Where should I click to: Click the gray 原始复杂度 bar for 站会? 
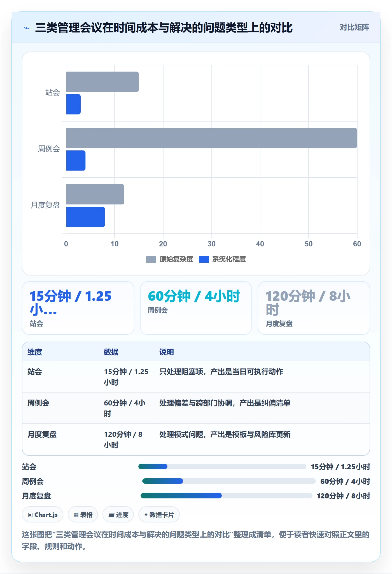[x=102, y=82]
